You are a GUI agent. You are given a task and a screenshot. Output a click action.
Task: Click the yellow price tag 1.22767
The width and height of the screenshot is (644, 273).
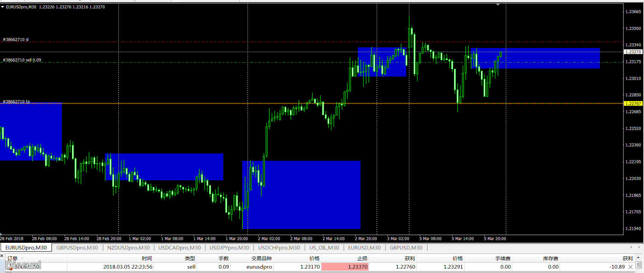tap(633, 103)
